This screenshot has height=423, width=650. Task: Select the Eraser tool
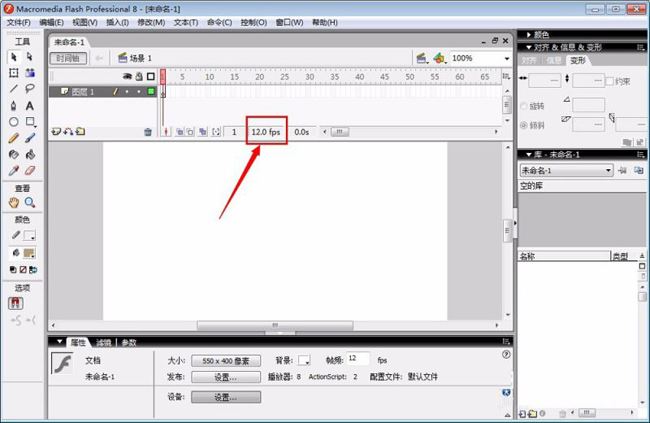point(30,170)
